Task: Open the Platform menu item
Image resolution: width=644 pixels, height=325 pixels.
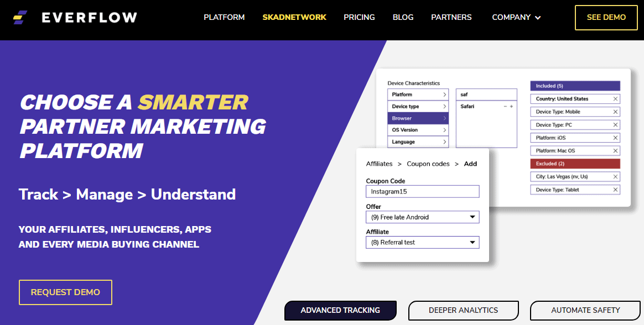Action: pos(224,17)
